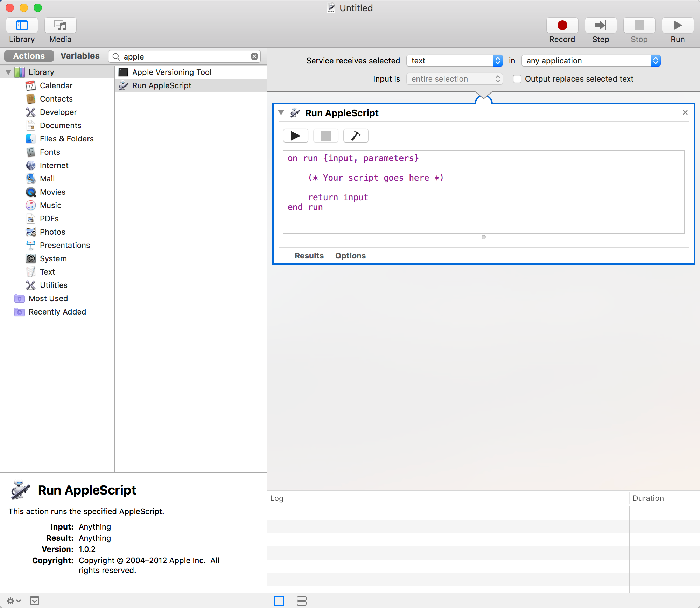Click the Stop workflow button
The height and width of the screenshot is (608, 700).
pyautogui.click(x=639, y=25)
